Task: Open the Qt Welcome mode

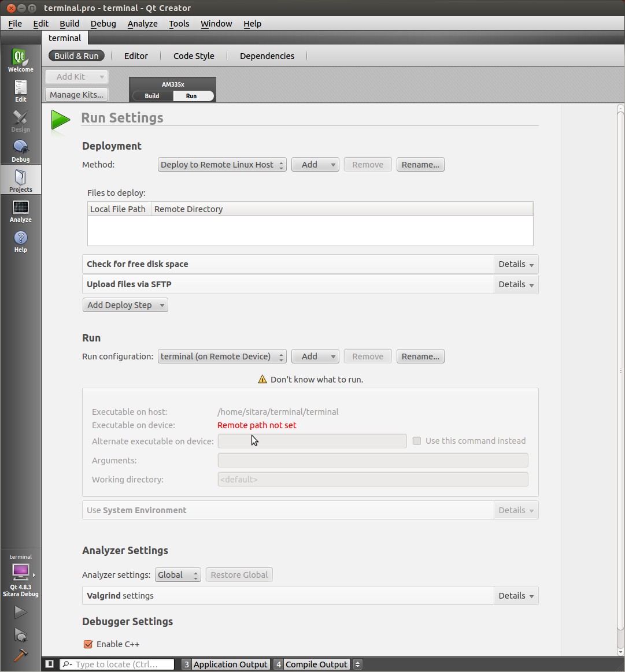Action: pyautogui.click(x=20, y=61)
